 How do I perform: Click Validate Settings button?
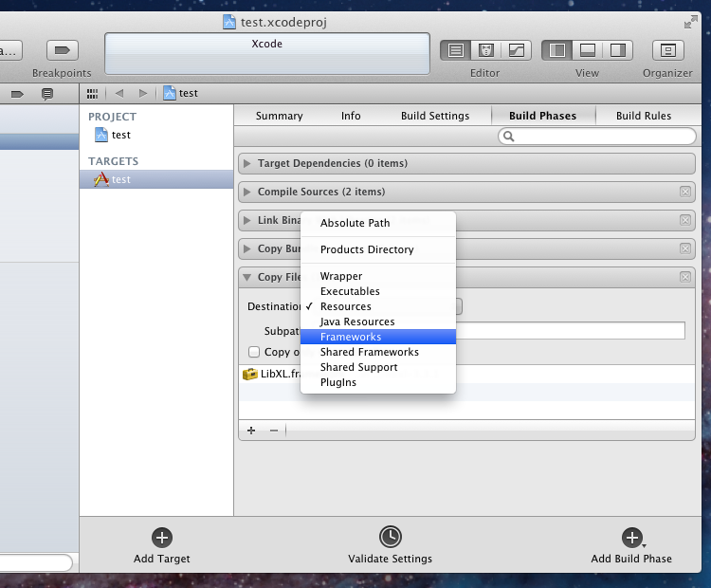point(390,545)
